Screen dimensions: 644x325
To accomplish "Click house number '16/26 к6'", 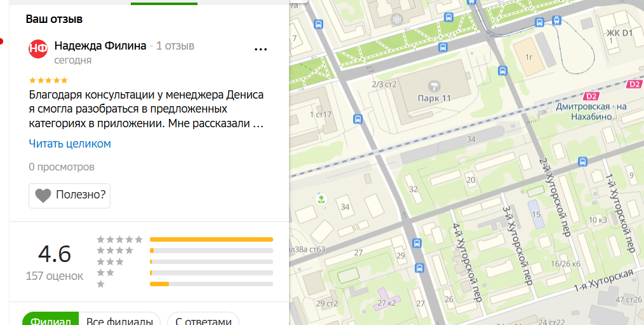I will (x=565, y=264).
